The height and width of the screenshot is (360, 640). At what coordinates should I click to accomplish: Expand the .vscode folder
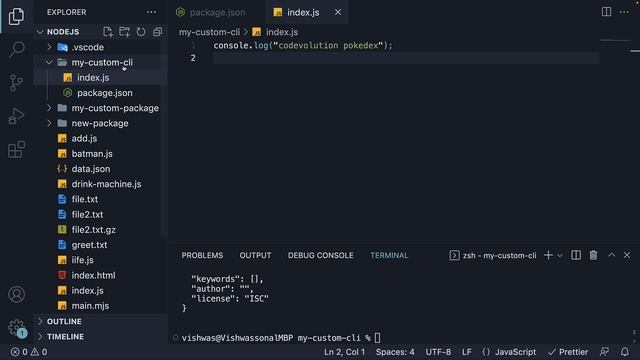100,47
